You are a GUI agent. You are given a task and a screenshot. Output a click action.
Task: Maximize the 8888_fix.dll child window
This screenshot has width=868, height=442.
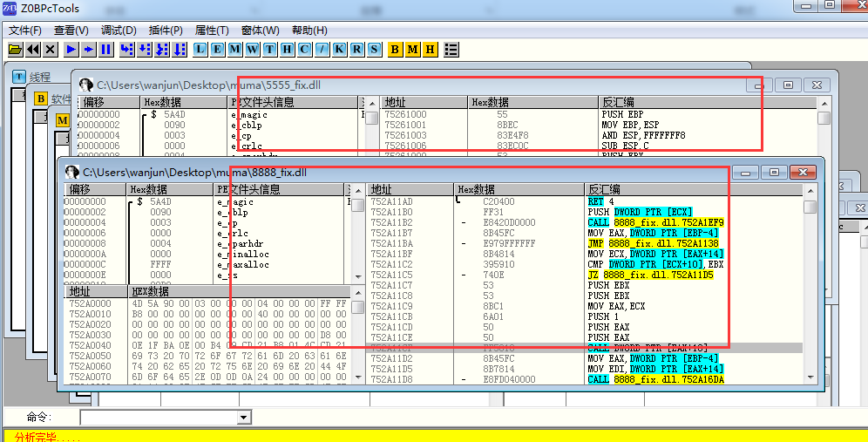click(775, 172)
